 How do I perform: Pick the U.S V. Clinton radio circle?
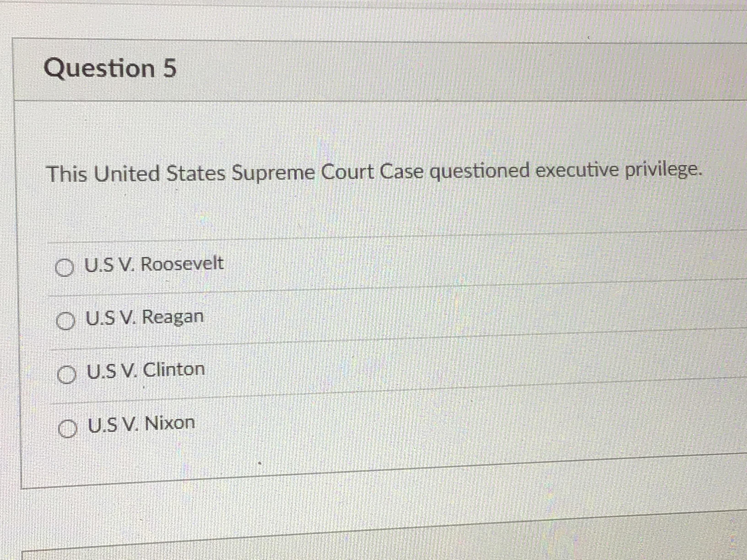[x=66, y=375]
